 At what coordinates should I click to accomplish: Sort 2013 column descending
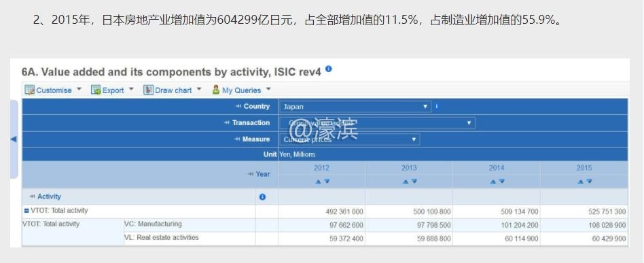414,181
